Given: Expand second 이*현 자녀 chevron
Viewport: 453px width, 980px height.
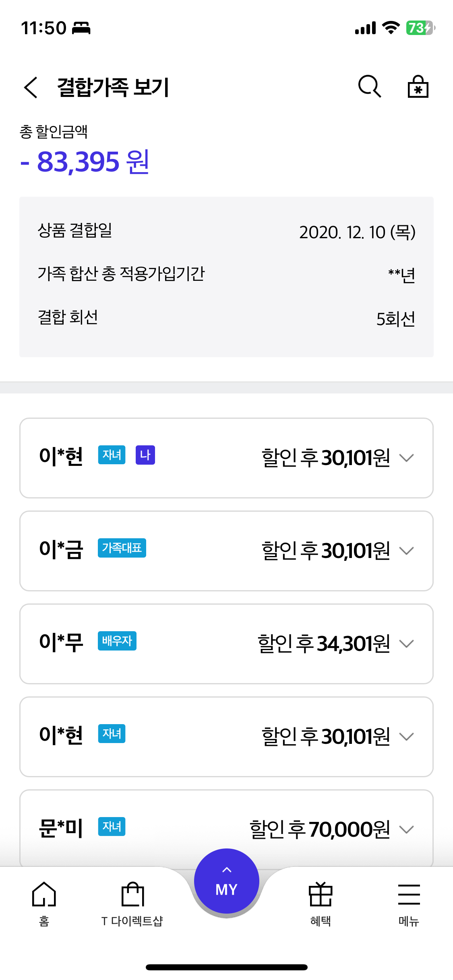Looking at the screenshot, I should (x=406, y=737).
